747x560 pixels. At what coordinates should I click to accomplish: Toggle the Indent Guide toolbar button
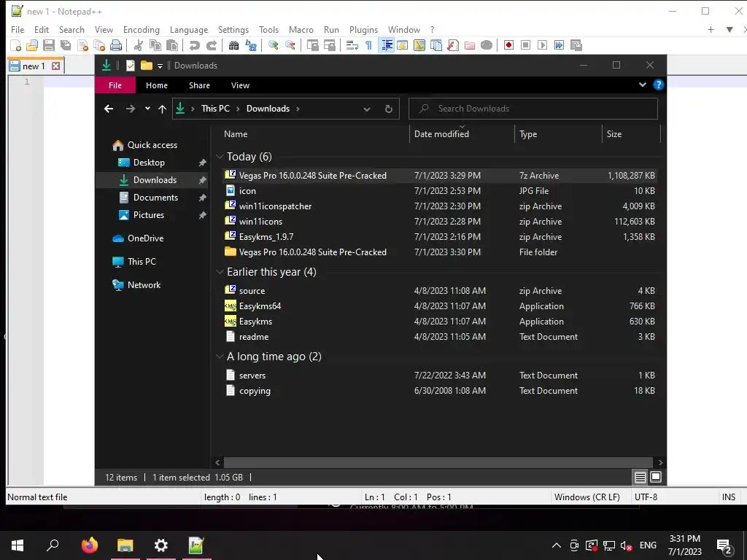pyautogui.click(x=387, y=45)
